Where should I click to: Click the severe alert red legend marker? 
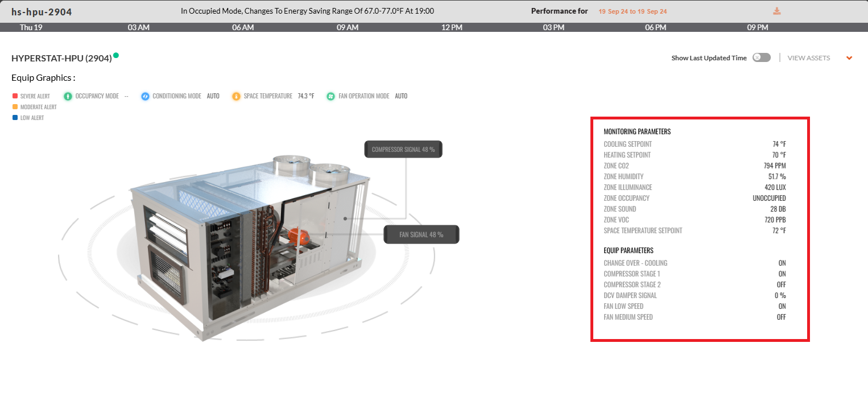pos(15,96)
